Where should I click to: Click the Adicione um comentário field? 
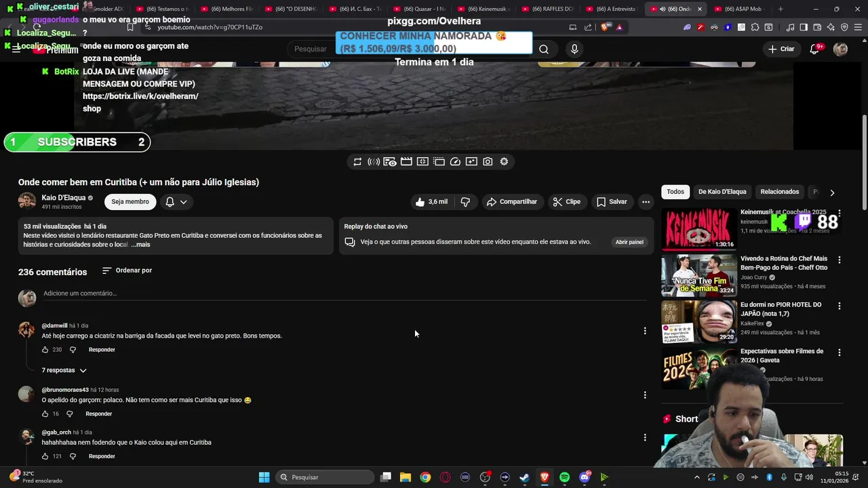344,293
